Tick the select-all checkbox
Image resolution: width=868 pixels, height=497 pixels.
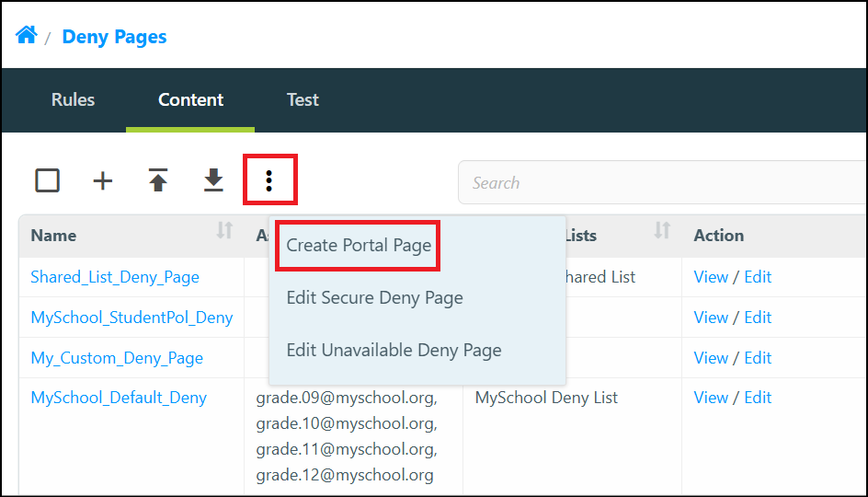pyautogui.click(x=48, y=180)
